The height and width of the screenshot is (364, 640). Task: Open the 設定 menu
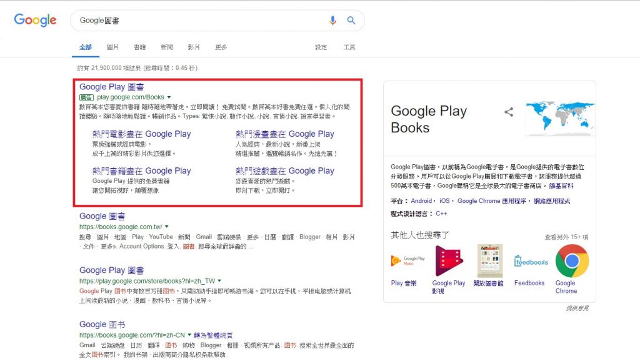tap(321, 46)
